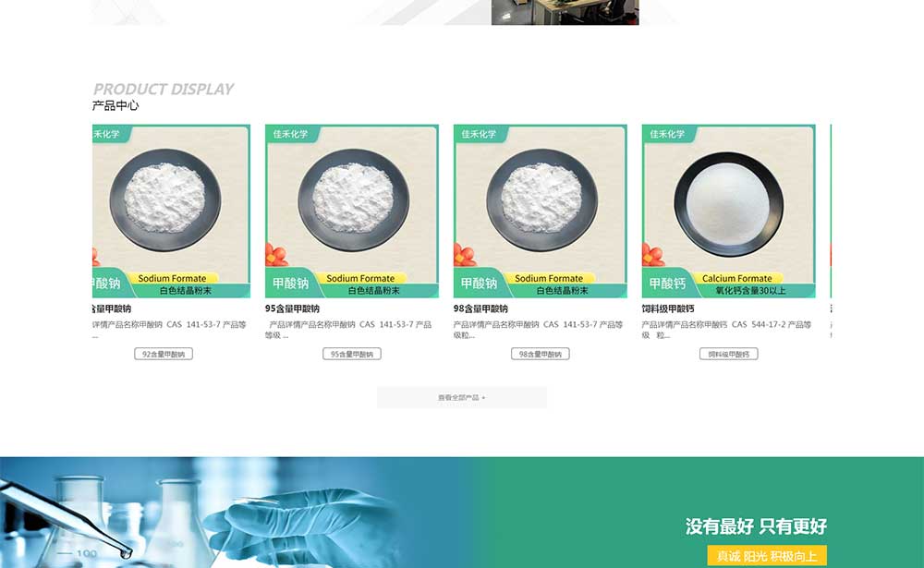Click the 饲料级甲酸钙 outlined button

(729, 354)
